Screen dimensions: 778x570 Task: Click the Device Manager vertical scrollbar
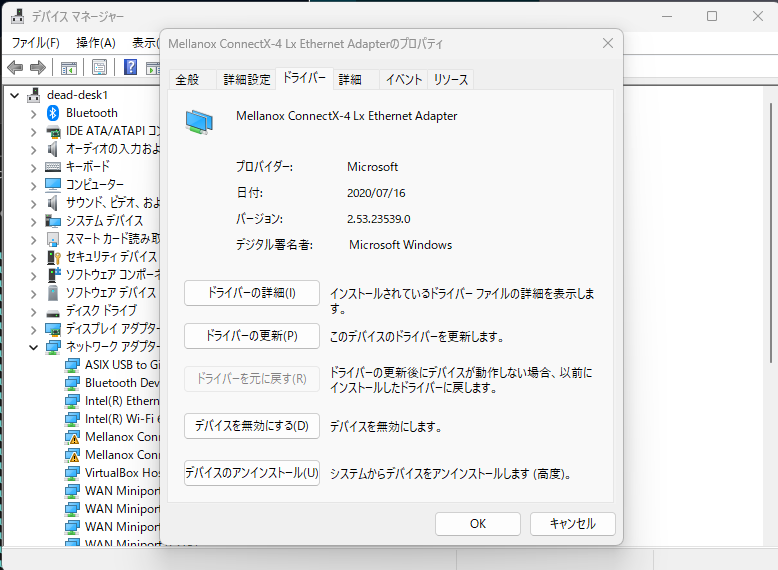(x=771, y=232)
